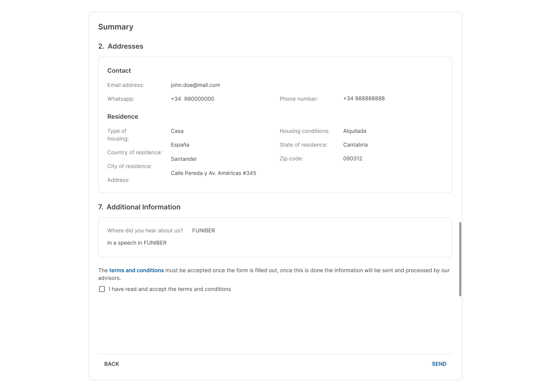Click the phone number +34 988888888
Image resolution: width=551 pixels, height=392 pixels.
[x=364, y=98]
